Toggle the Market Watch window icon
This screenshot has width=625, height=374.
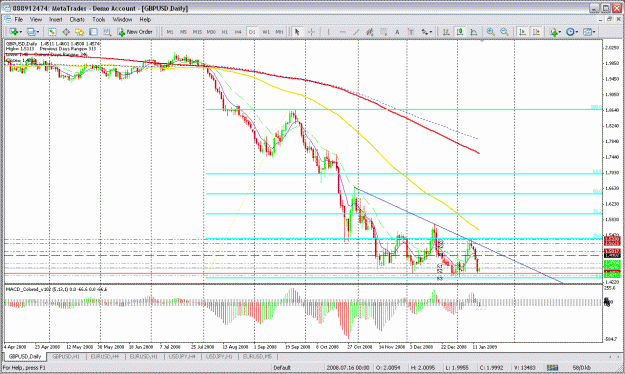pyautogui.click(x=52, y=32)
